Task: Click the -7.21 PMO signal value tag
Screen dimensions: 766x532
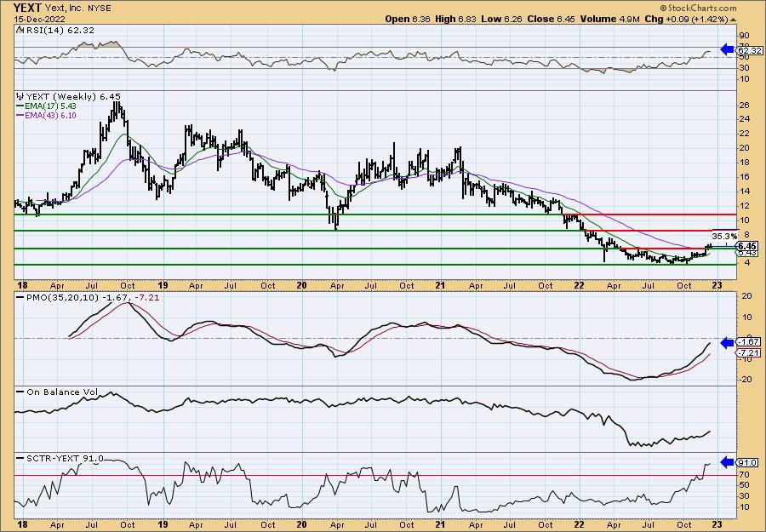Action: 748,352
